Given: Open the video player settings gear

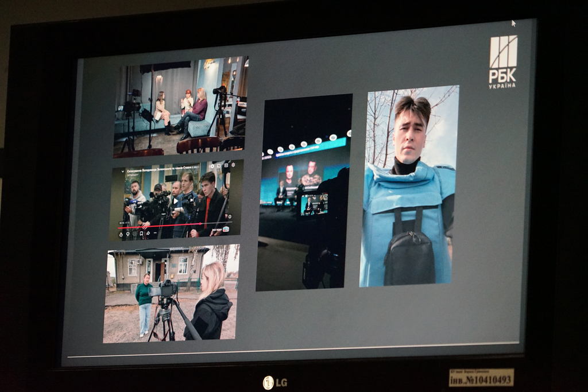Looking at the screenshot, I should click(x=234, y=166).
